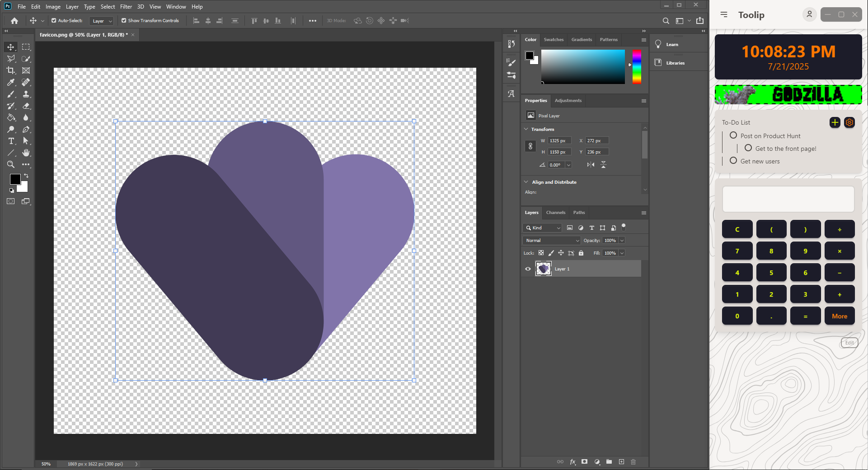Click the calculator C button
868x470 pixels.
pos(737,229)
